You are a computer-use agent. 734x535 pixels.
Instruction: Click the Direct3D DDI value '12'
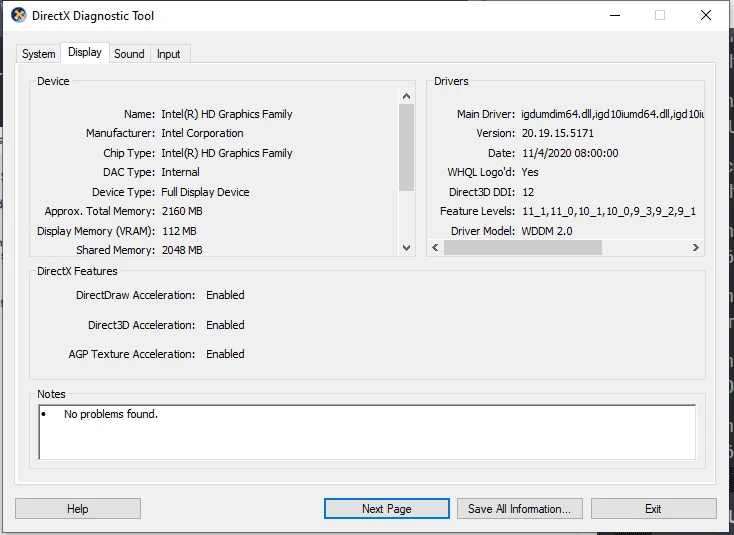(x=528, y=192)
